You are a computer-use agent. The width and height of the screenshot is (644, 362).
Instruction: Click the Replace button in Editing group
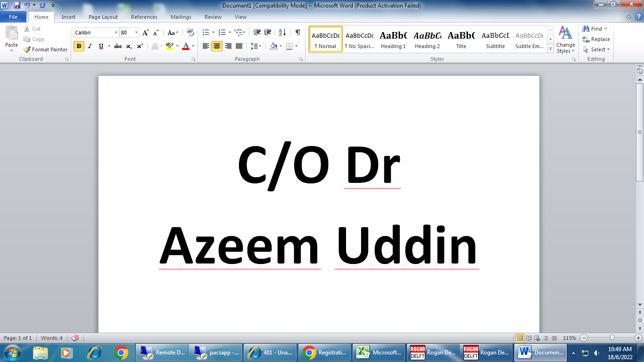pos(596,39)
